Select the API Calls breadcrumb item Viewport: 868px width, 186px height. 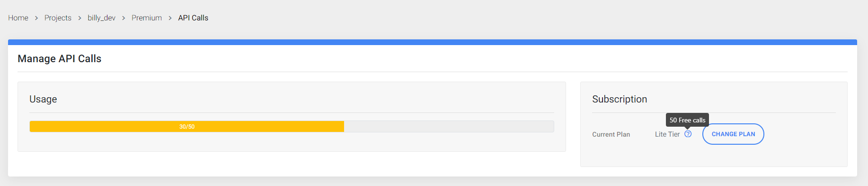coord(193,18)
